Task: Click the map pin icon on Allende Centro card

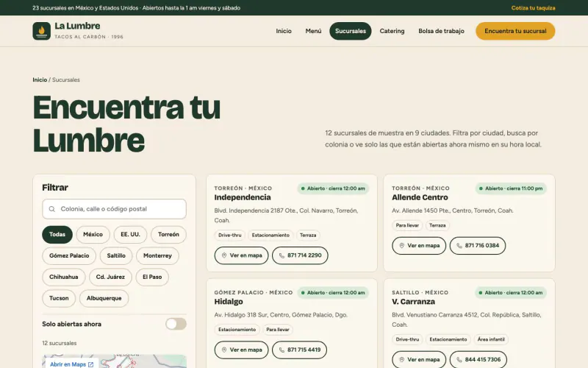Action: click(x=401, y=246)
